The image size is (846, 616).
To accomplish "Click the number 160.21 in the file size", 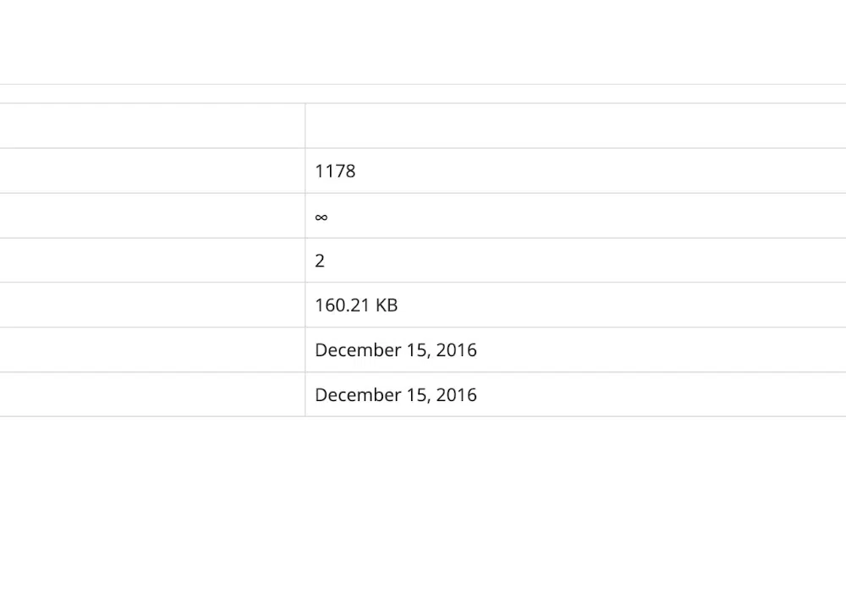I will 342,305.
